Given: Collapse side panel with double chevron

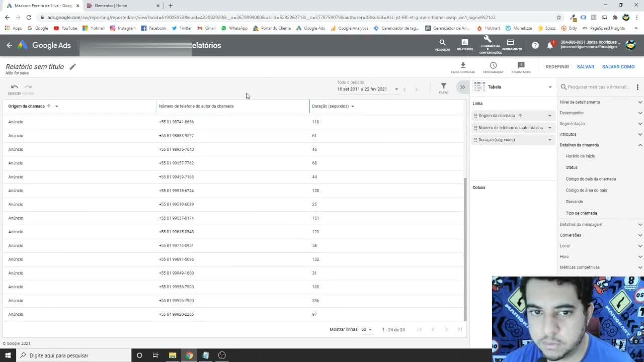Looking at the screenshot, I should 462,87.
